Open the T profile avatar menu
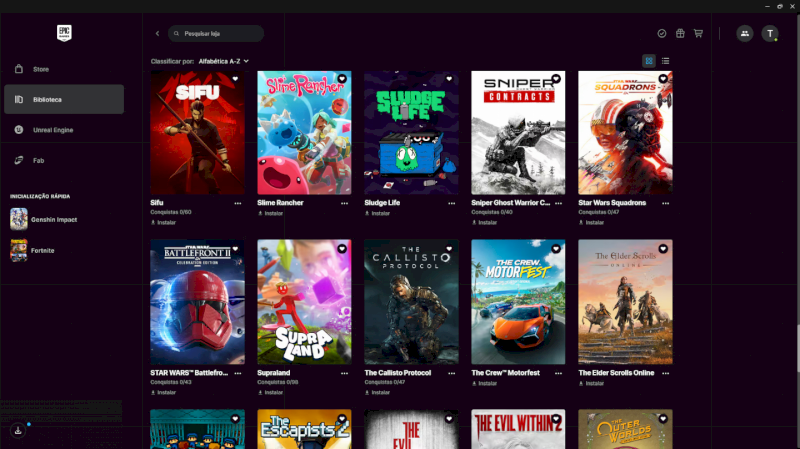Viewport: 800px width, 449px height. (x=770, y=34)
